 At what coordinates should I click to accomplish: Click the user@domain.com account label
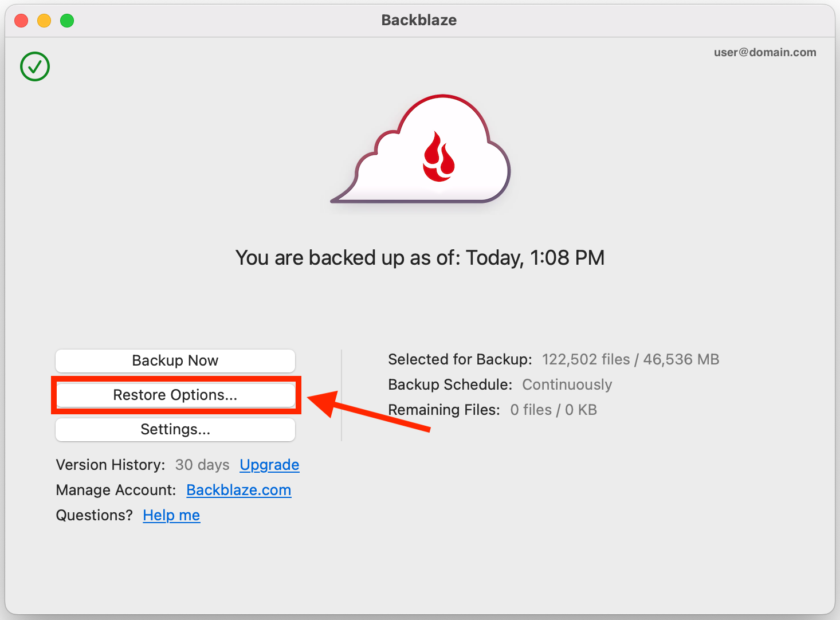tap(764, 52)
